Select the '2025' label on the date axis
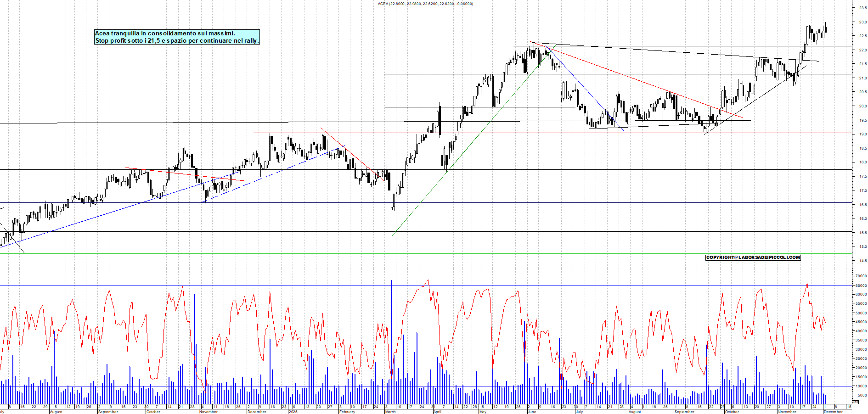Screen dimensions: 868x414 click(x=293, y=411)
